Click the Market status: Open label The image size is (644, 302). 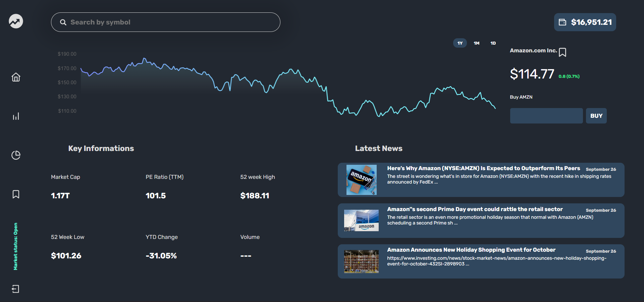pyautogui.click(x=15, y=246)
